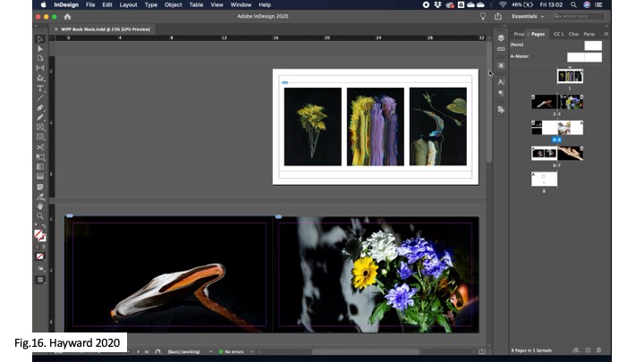Click the Home icon in the toolbar
This screenshot has height=362, width=644.
[68, 16]
